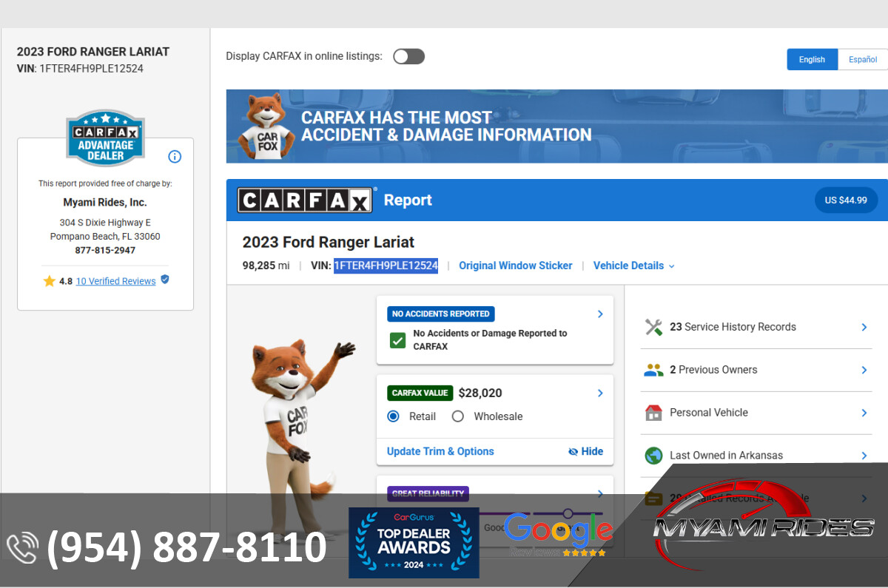Open Original Window Sticker link

click(x=516, y=266)
